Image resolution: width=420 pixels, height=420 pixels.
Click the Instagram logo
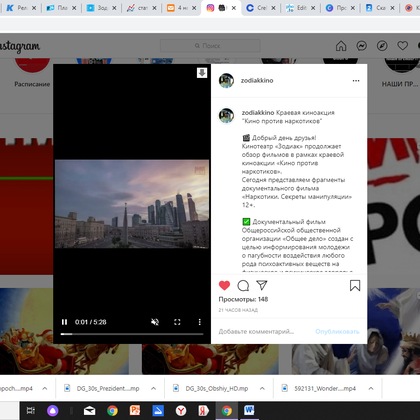(20, 46)
